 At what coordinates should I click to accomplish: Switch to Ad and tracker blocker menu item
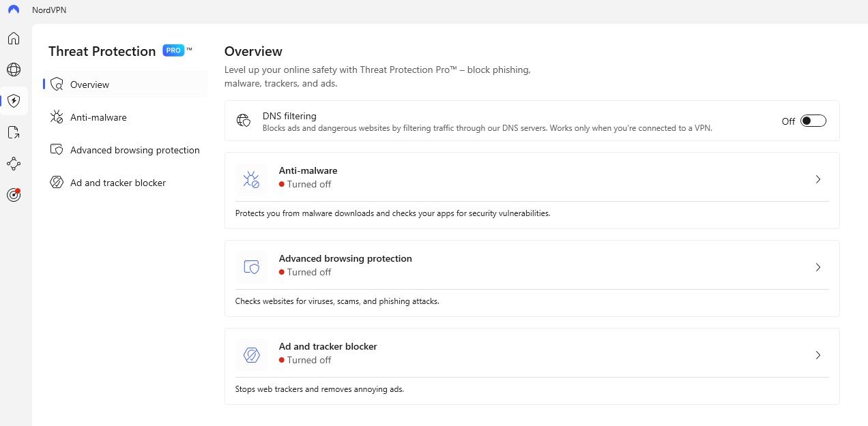coord(117,183)
